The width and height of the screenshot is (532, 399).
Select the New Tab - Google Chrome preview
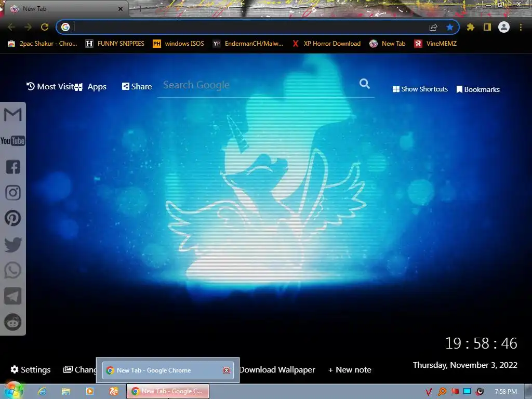(x=168, y=370)
